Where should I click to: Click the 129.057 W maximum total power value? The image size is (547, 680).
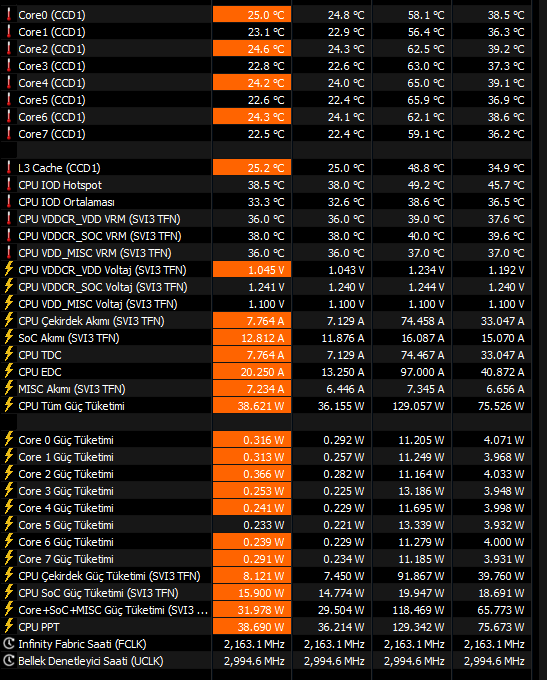[418, 406]
